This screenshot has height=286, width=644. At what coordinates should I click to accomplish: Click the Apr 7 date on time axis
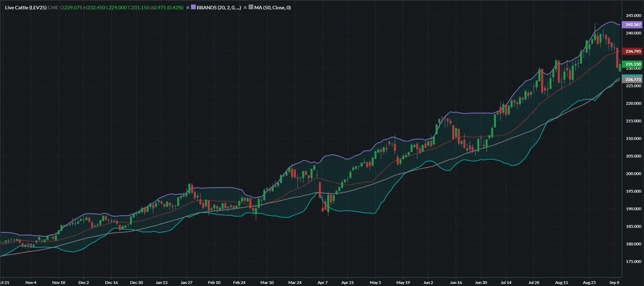(x=323, y=283)
